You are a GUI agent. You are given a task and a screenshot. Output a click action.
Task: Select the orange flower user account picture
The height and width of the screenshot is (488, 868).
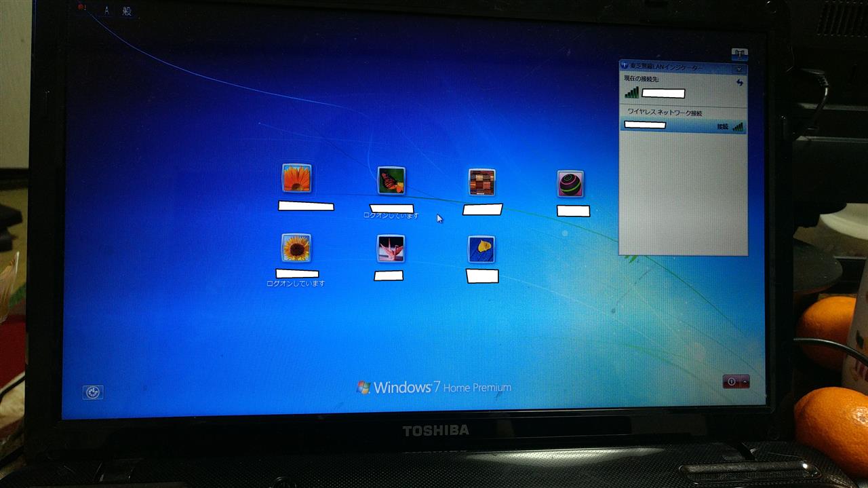point(296,178)
